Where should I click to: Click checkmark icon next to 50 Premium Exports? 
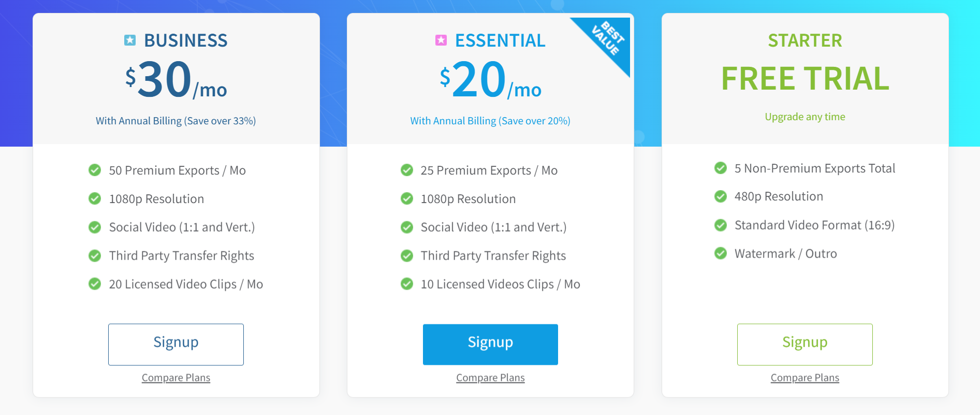(95, 170)
